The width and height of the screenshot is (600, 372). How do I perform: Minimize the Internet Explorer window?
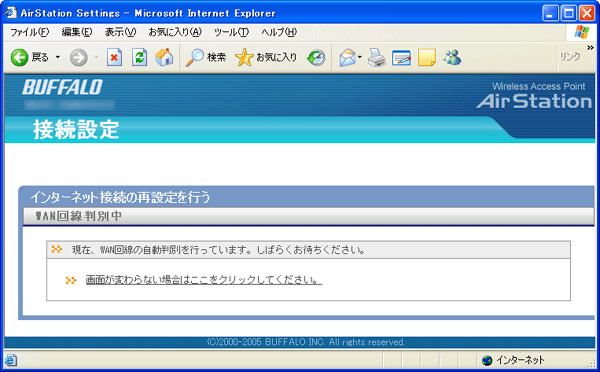point(550,13)
